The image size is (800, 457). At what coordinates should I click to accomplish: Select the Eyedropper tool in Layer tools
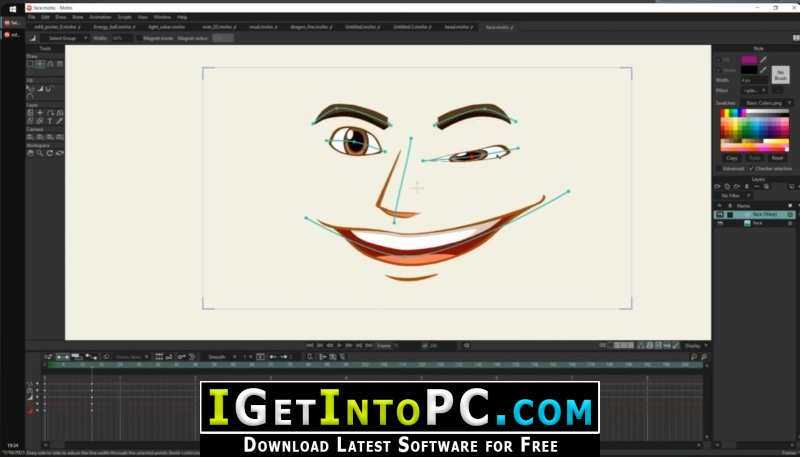tap(60, 121)
